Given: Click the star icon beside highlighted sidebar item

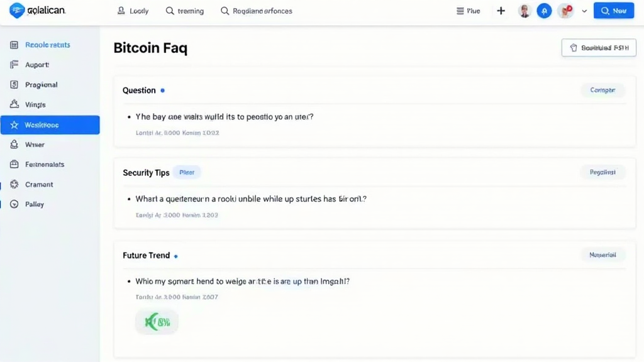Looking at the screenshot, I should click(14, 125).
